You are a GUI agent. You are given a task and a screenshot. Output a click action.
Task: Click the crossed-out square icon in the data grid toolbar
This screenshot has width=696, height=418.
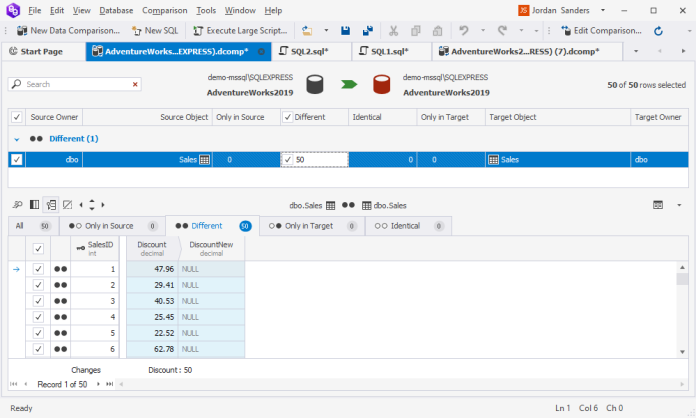pyautogui.click(x=67, y=205)
